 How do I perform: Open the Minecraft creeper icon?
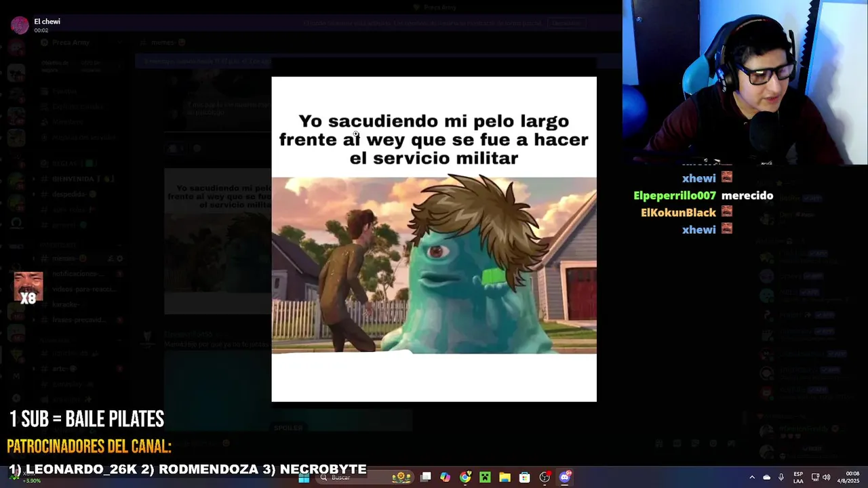(x=485, y=477)
